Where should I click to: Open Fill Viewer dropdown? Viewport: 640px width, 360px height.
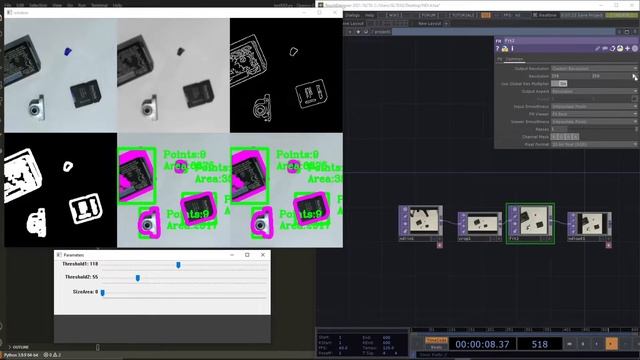[594, 114]
